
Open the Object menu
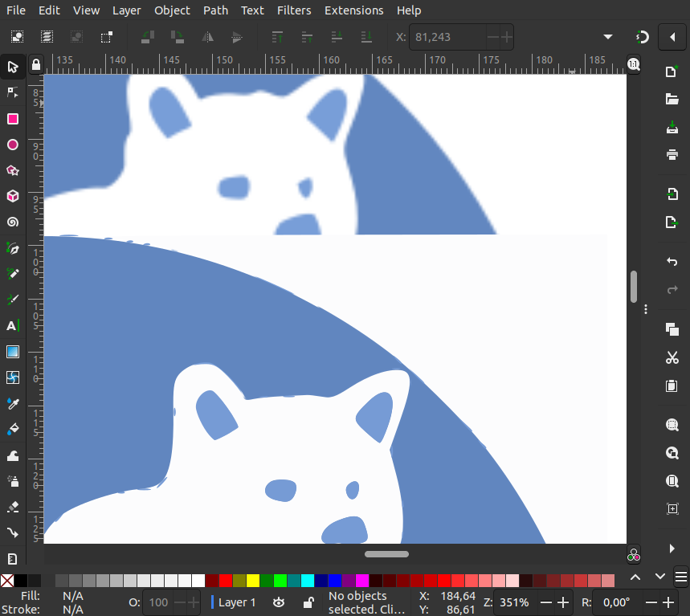tap(172, 10)
